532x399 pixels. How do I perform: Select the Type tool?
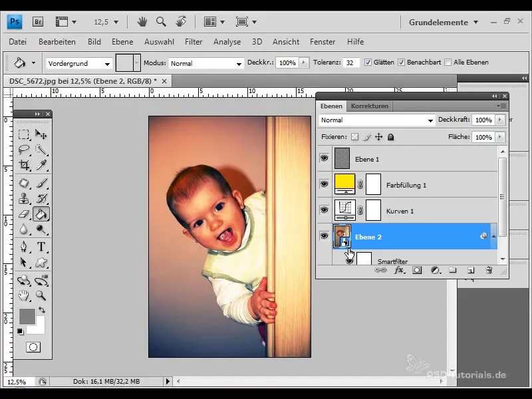pyautogui.click(x=41, y=247)
